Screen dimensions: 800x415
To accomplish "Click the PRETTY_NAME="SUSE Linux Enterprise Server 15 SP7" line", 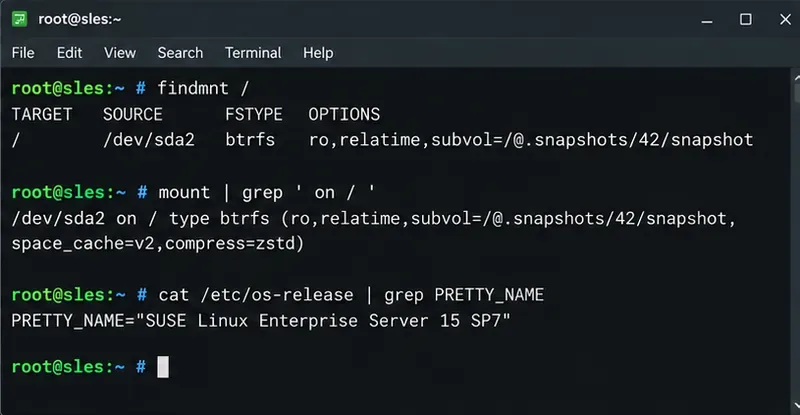I will click(x=261, y=321).
